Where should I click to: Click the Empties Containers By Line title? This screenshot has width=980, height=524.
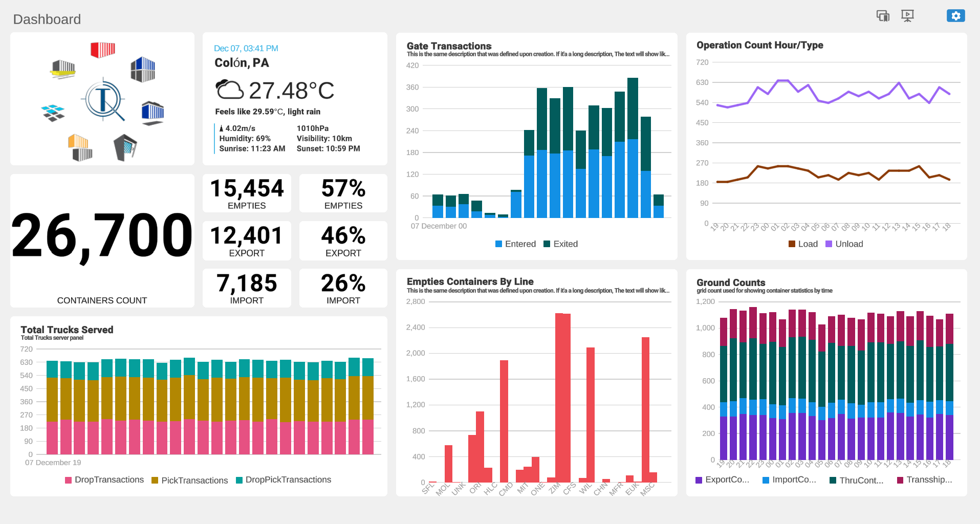tap(470, 281)
